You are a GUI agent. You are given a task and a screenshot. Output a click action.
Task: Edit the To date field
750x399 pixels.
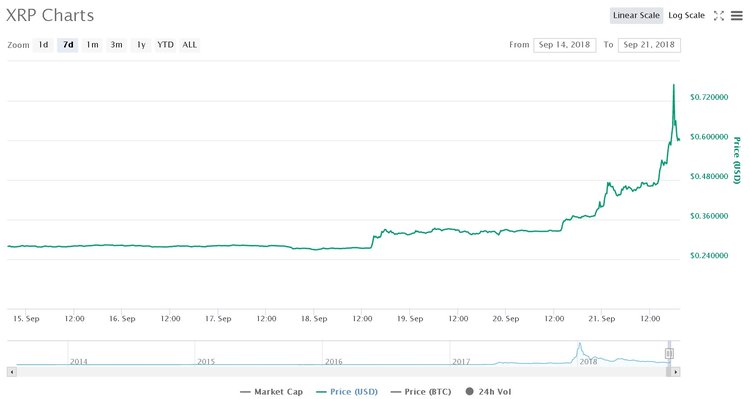(x=649, y=45)
